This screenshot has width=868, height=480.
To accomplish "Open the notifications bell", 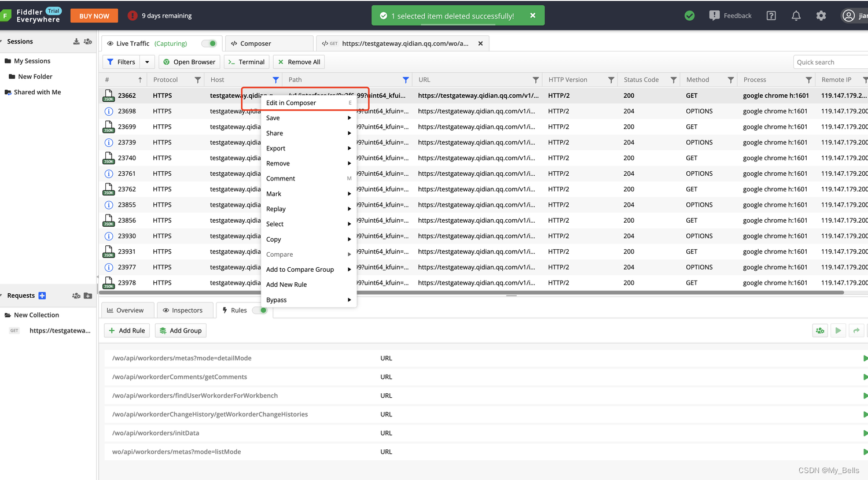I will (796, 16).
